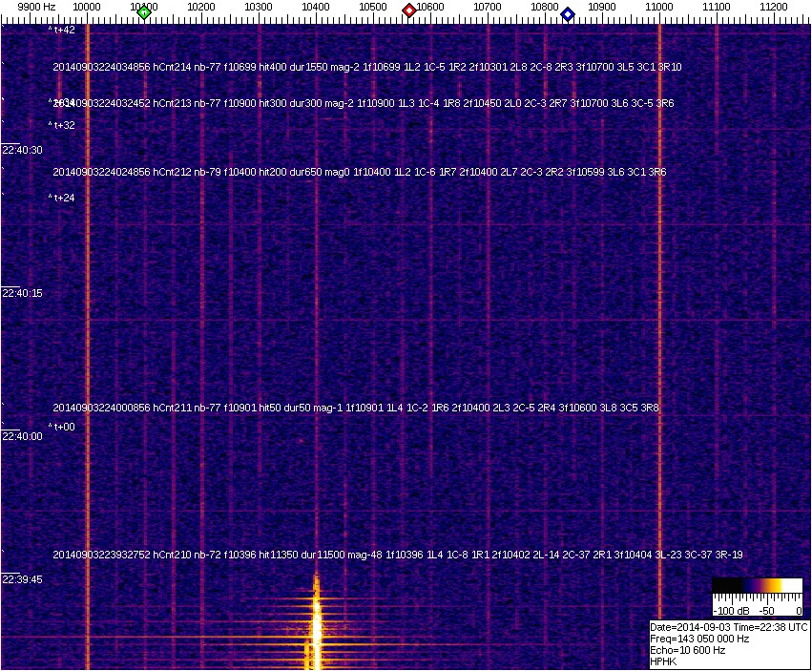Image resolution: width=812 pixels, height=671 pixels.
Task: Click the red diamond frequency marker
Action: [x=409, y=10]
